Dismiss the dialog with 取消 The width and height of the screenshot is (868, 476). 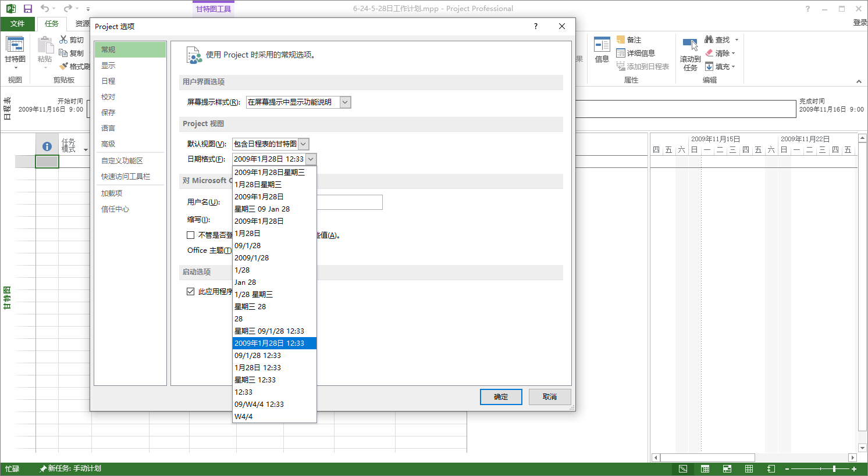coord(549,397)
